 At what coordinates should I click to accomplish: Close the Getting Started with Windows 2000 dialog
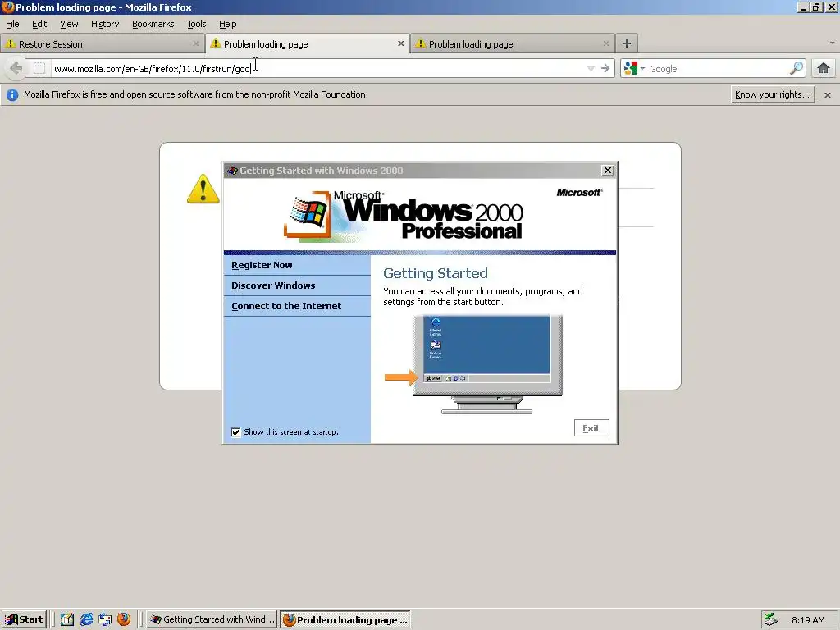(608, 171)
